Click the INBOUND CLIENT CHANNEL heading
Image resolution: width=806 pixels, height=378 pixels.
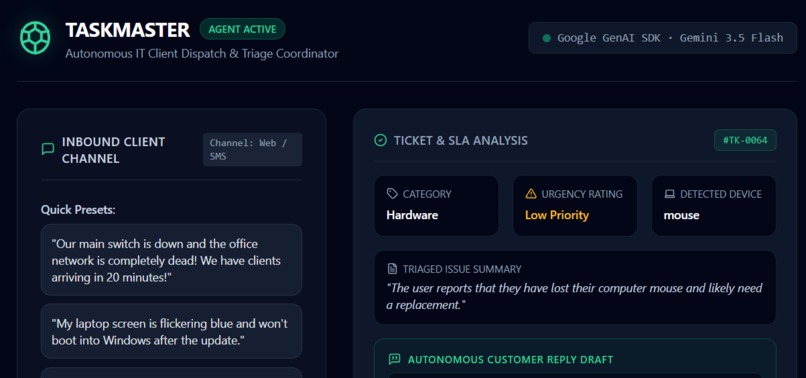pos(114,150)
